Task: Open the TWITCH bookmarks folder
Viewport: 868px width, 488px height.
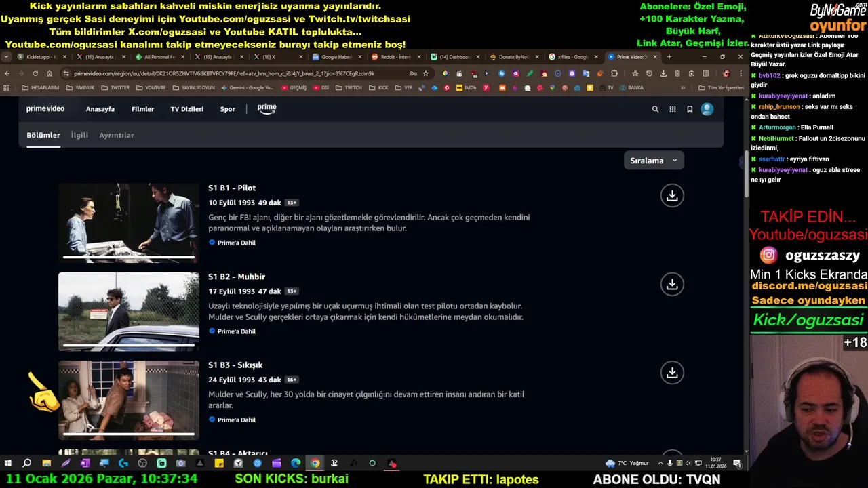Action: pos(349,87)
